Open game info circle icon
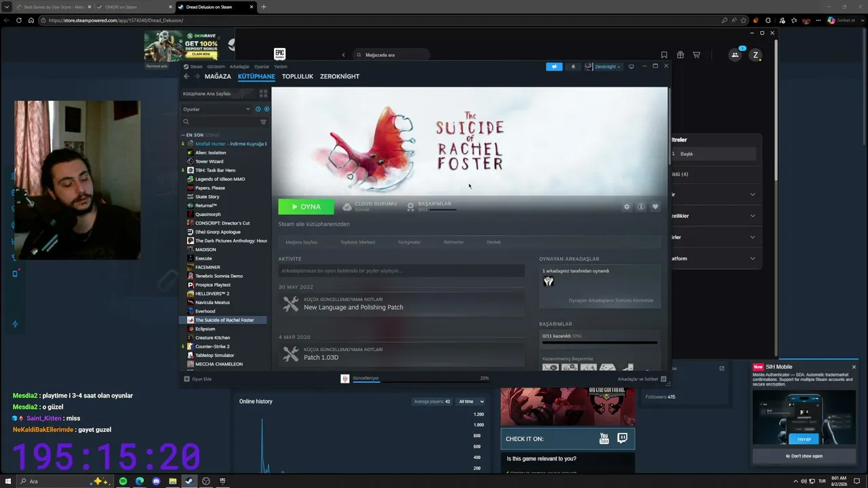 (641, 207)
